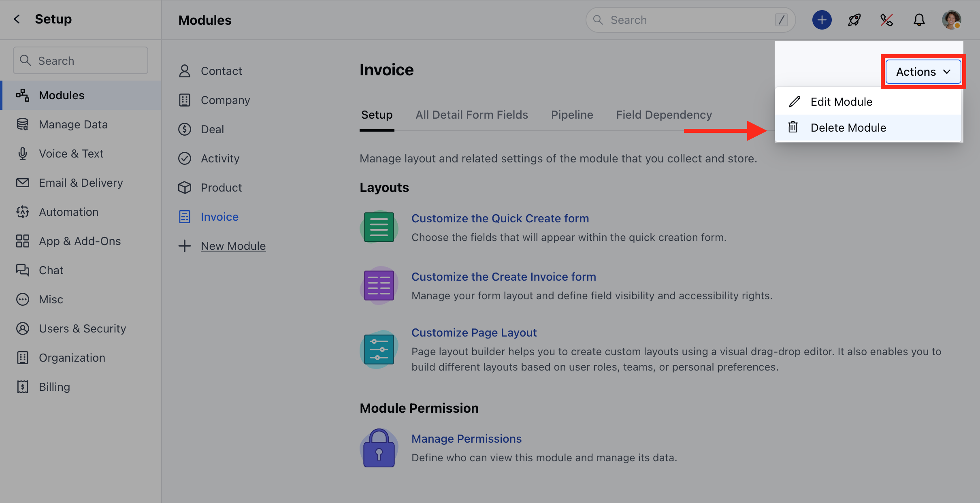Click the teal Page Layout icon
Screen dimensions: 980x503
[x=379, y=349]
